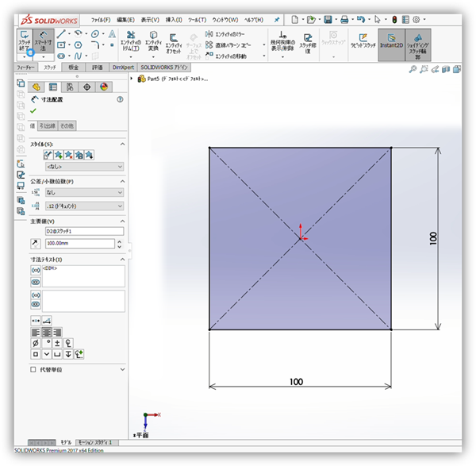Collapse the スタイル(S) section
Screen dimensions: 476x466
(122, 144)
